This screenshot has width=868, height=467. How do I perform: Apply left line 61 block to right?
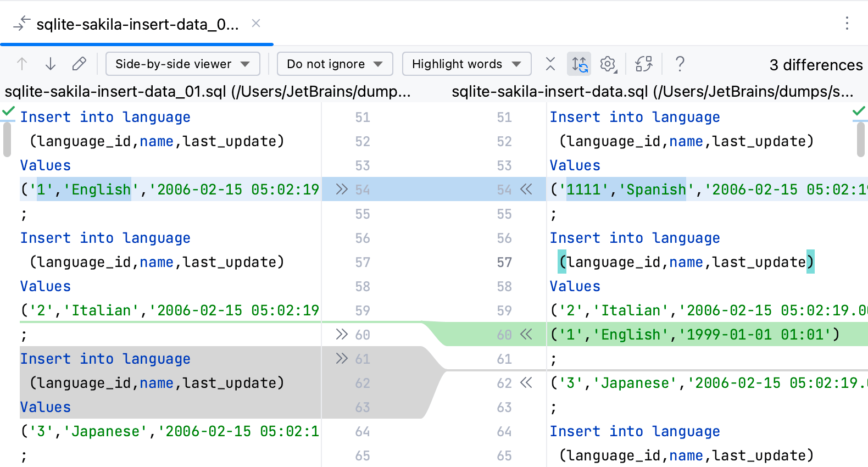tap(342, 359)
